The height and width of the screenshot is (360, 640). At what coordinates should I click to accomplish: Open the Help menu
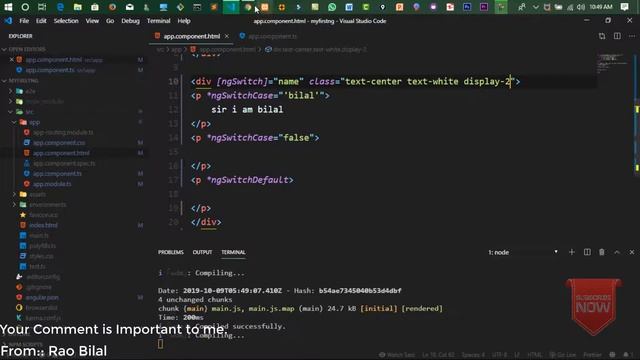point(184,21)
